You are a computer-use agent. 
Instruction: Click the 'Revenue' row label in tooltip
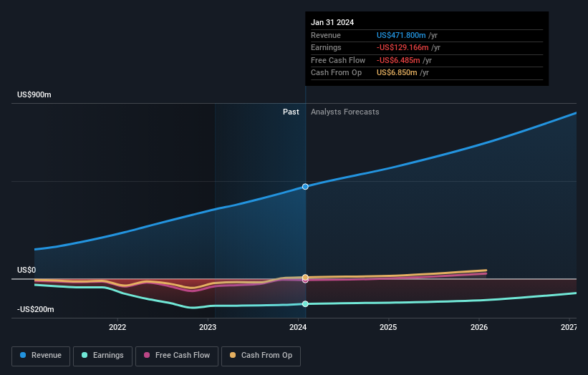point(326,35)
